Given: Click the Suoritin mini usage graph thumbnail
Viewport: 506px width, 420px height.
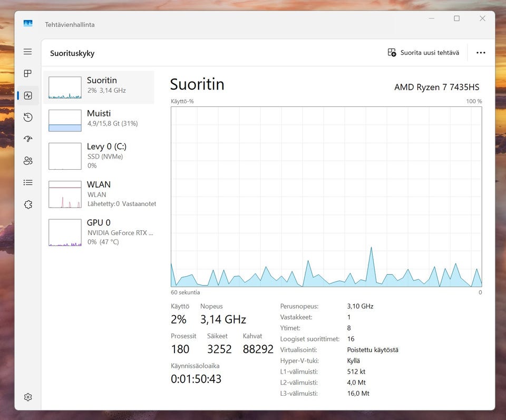Looking at the screenshot, I should (x=65, y=87).
